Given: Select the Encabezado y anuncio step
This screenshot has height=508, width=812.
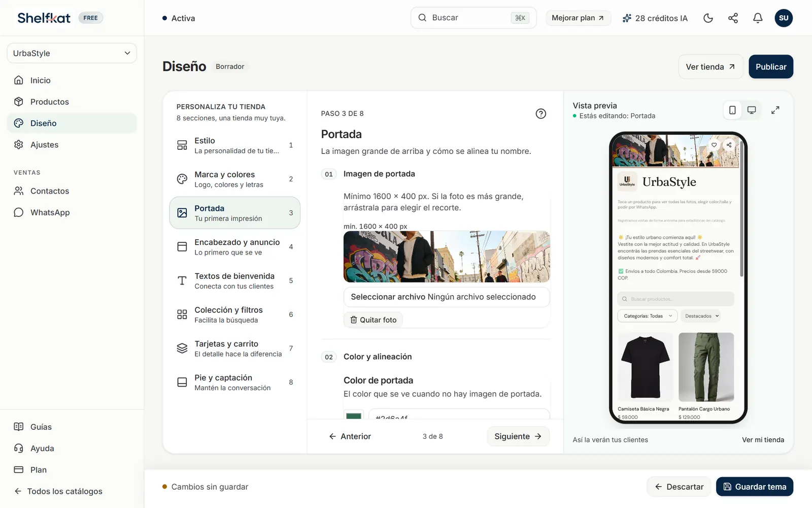Looking at the screenshot, I should 234,247.
